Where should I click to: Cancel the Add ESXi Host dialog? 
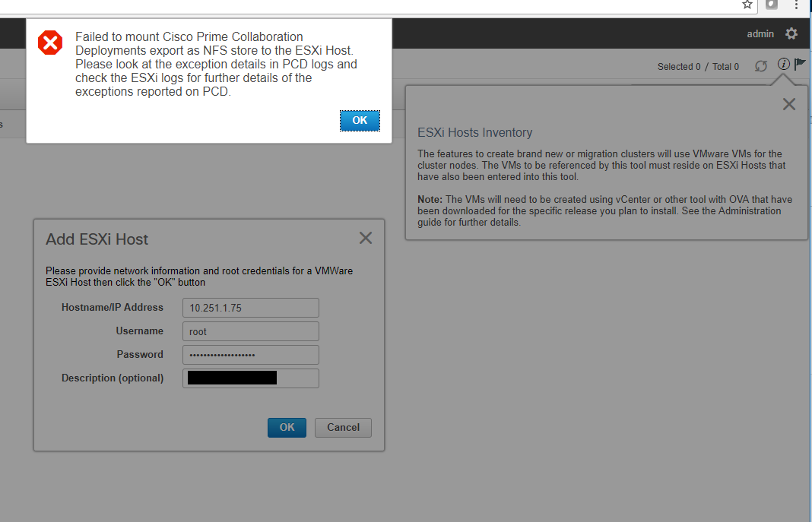pos(343,427)
